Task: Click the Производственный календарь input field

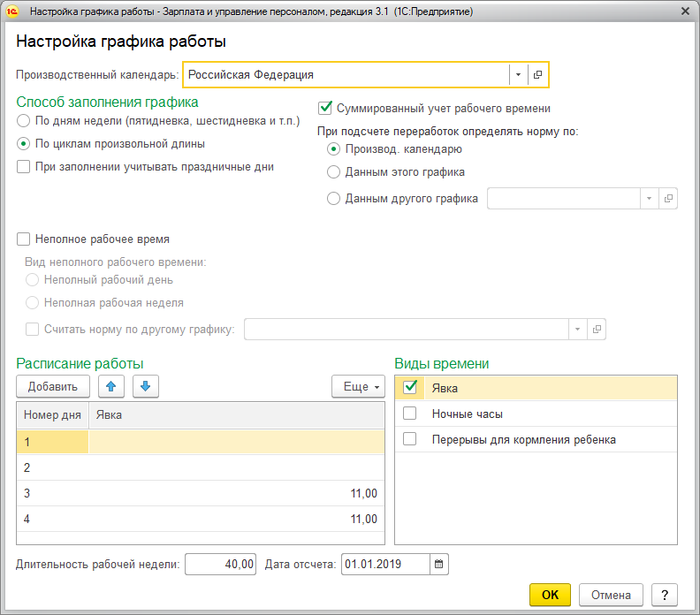Action: tap(346, 74)
